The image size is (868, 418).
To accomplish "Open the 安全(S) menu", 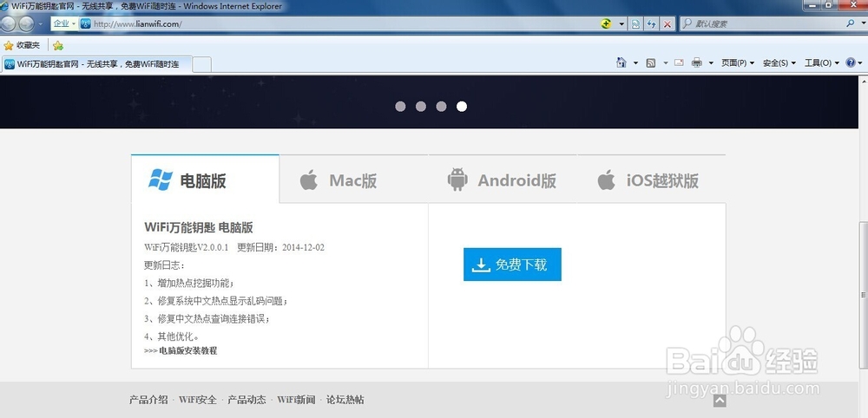I will [779, 63].
